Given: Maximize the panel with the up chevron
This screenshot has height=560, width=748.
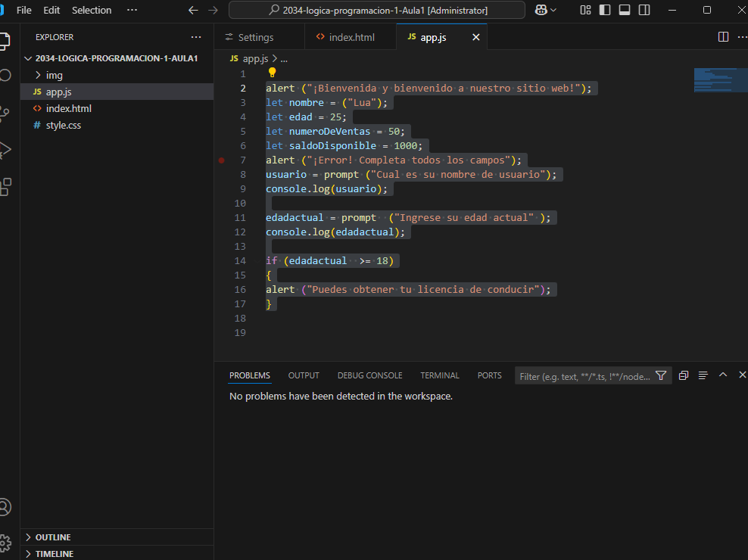Looking at the screenshot, I should coord(723,375).
